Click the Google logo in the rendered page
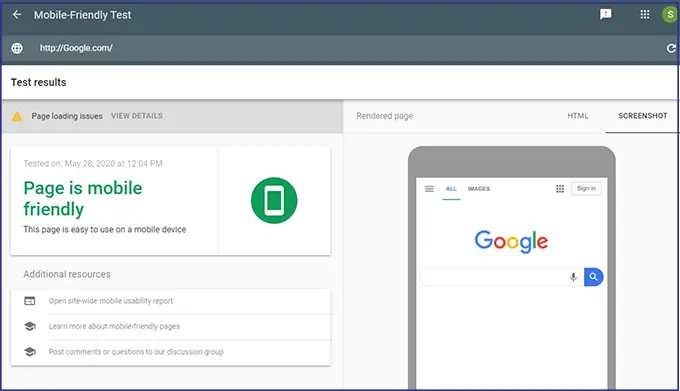680x391 pixels. pyautogui.click(x=511, y=241)
